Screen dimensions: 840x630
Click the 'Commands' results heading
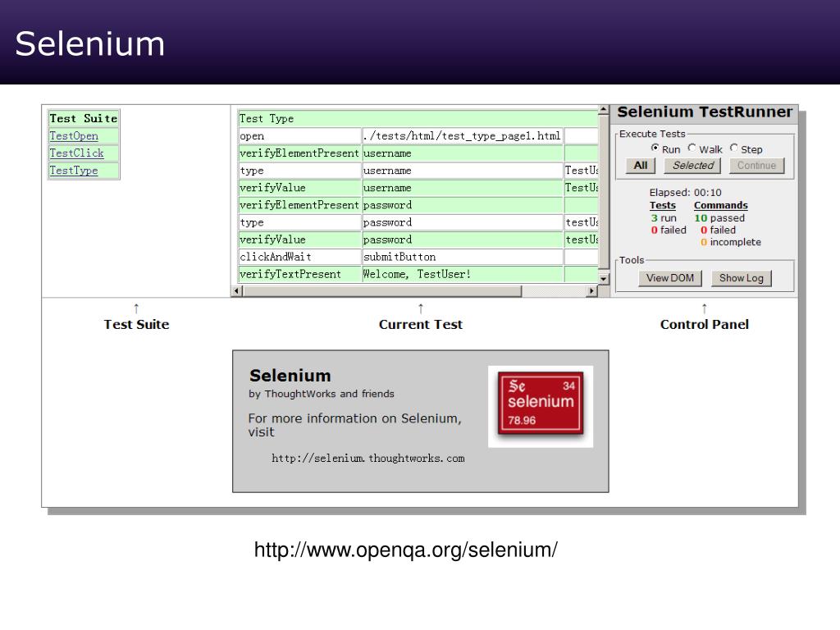pos(720,205)
